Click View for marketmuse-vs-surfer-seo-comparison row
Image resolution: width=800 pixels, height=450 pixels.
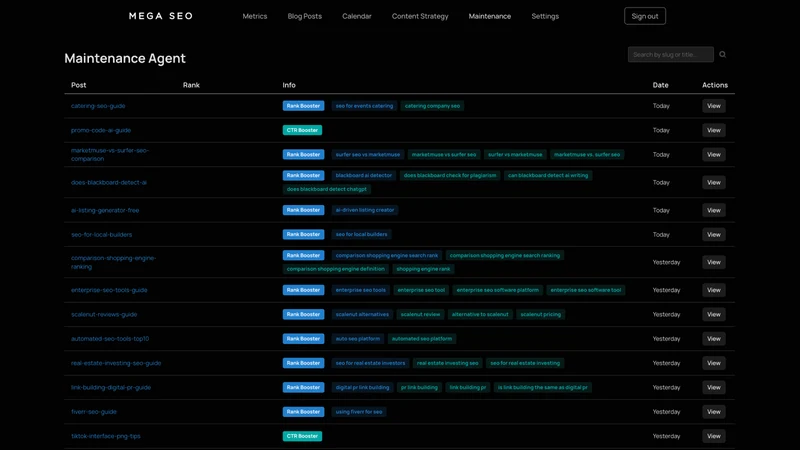[714, 155]
